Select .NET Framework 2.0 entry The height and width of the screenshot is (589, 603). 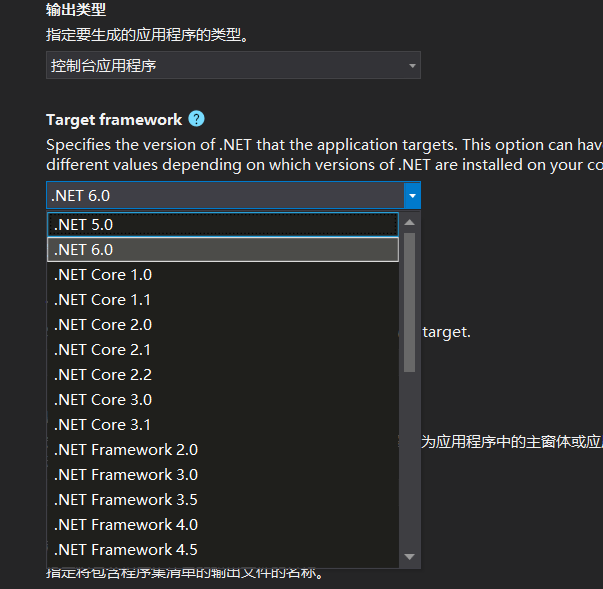223,449
